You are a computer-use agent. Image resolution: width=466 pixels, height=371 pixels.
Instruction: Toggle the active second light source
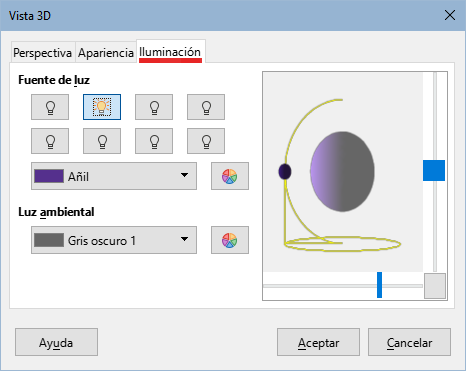click(102, 107)
